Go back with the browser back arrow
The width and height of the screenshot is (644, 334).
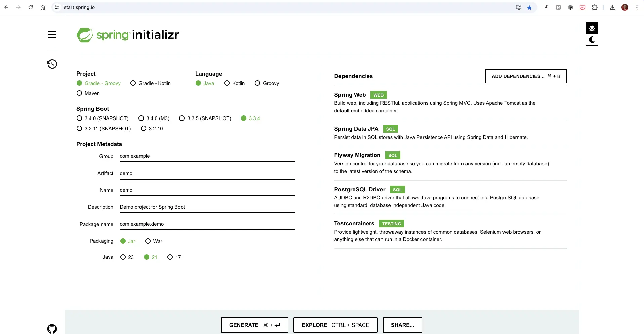coord(6,7)
